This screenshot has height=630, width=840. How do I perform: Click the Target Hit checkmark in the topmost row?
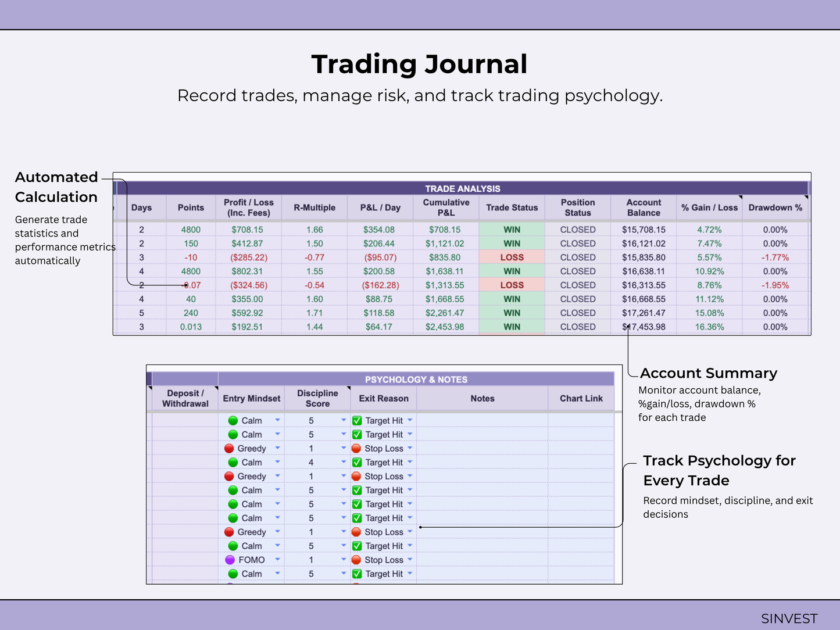click(357, 420)
